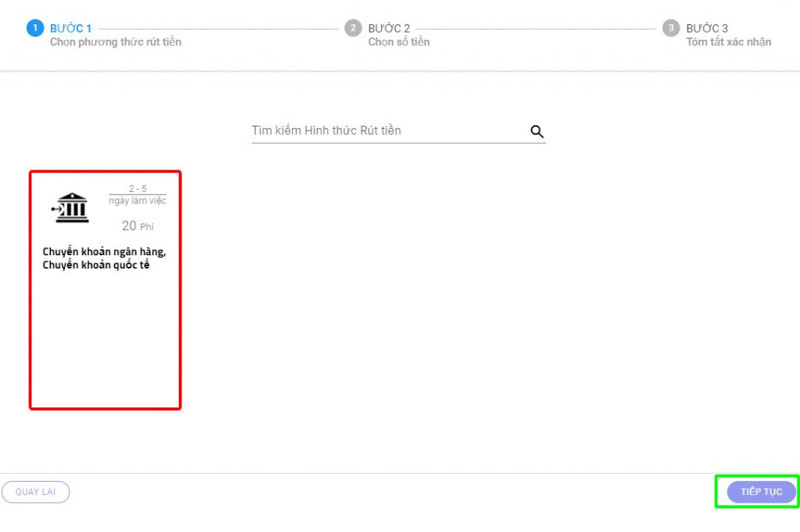800x532 pixels.
Task: Click the QUAY LẠI button
Action: pos(36,492)
